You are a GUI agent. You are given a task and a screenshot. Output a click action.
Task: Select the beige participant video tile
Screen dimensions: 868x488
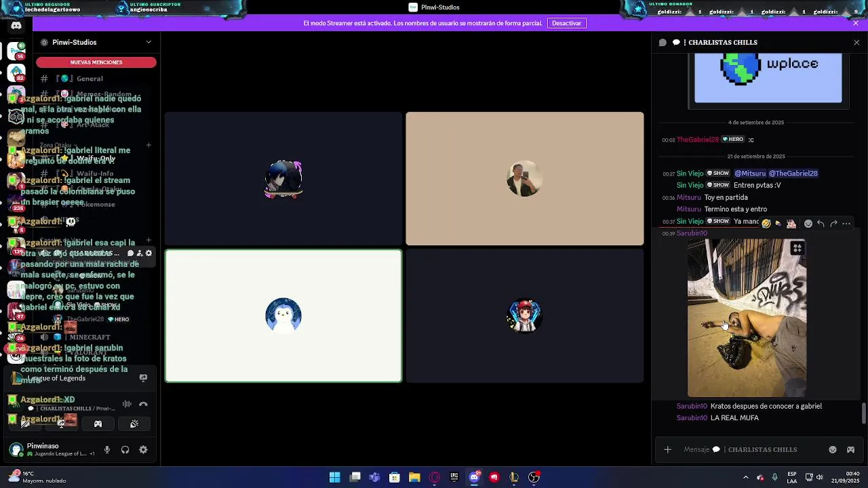[524, 178]
